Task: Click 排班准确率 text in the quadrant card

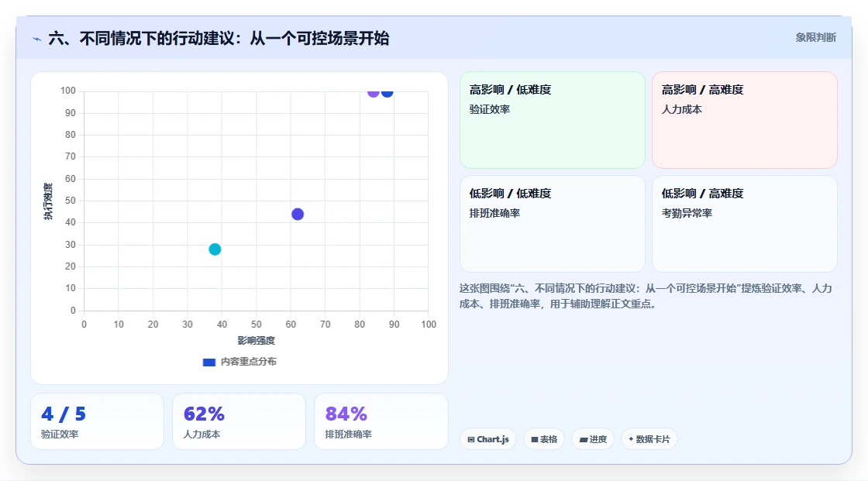Action: 494,214
